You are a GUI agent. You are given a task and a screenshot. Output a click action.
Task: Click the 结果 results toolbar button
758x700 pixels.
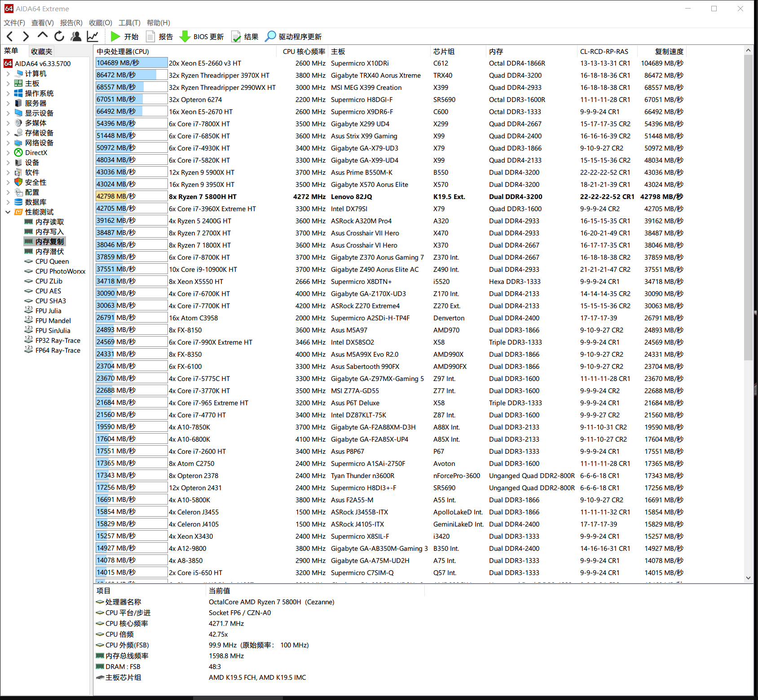245,36
